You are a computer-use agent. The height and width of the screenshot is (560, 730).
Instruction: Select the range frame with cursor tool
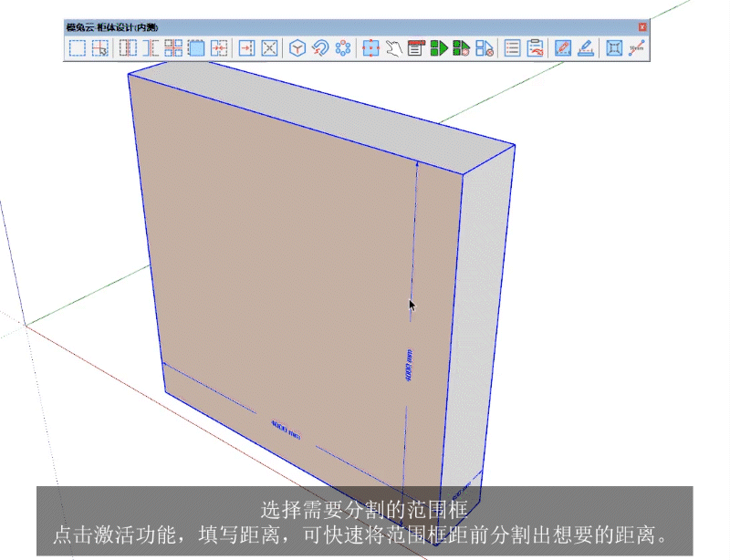click(100, 48)
